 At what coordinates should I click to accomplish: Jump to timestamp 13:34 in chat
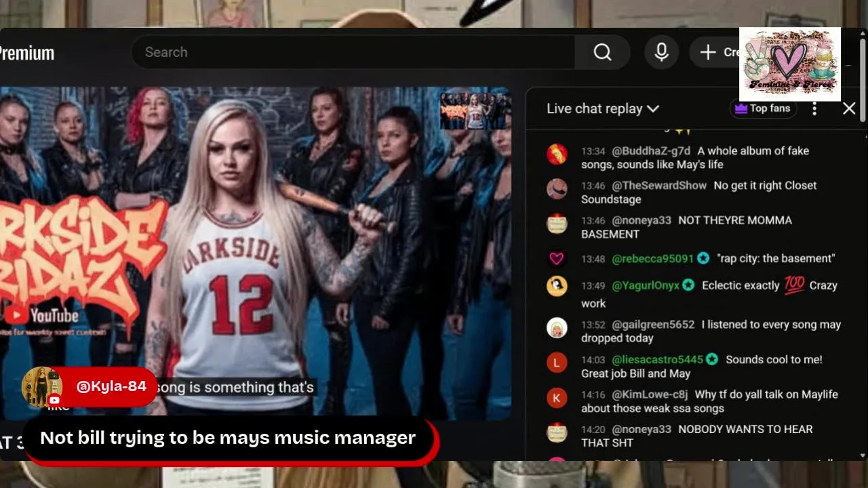pos(593,150)
